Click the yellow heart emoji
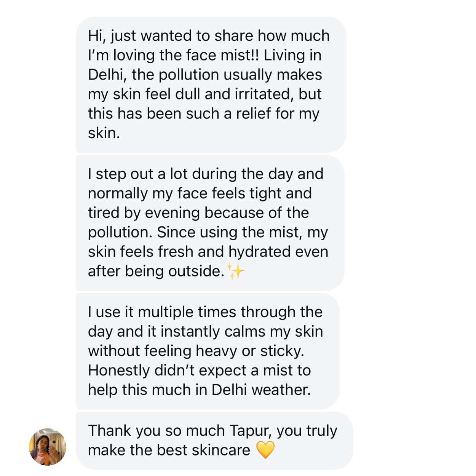476x476 pixels. point(265,450)
